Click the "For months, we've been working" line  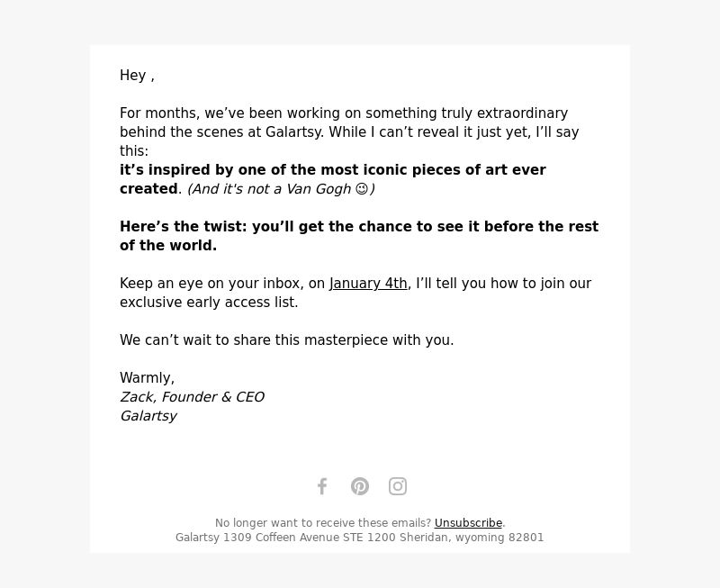click(344, 113)
